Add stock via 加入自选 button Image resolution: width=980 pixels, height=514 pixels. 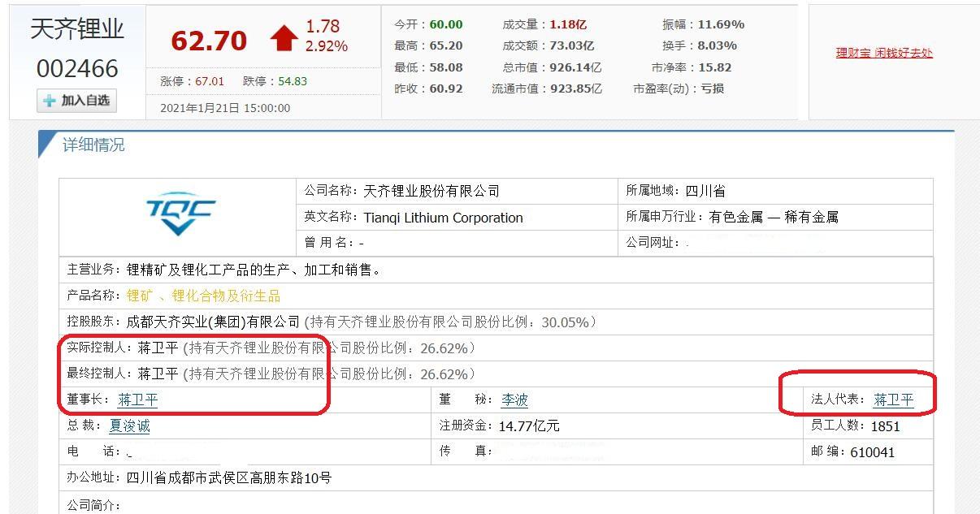pyautogui.click(x=76, y=101)
